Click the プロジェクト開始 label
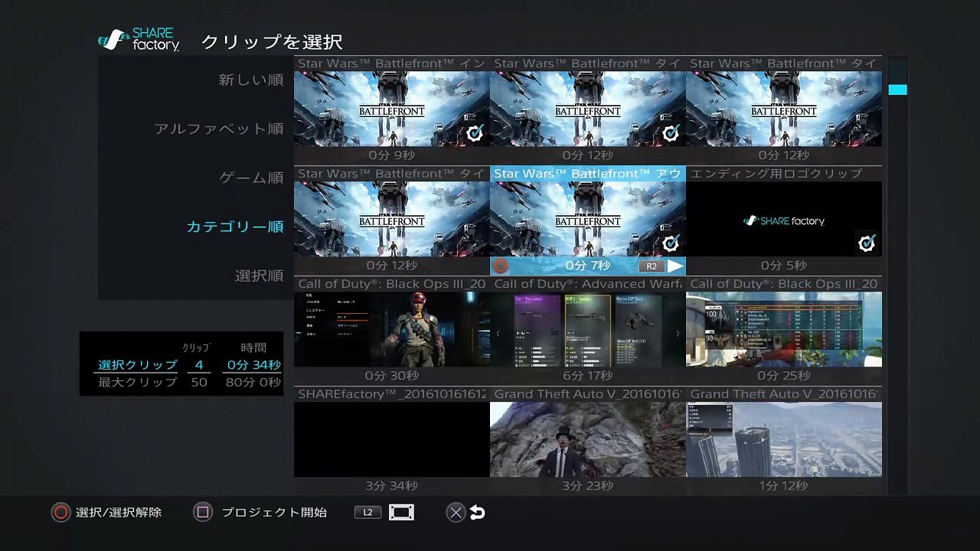The image size is (980, 551). 274,513
